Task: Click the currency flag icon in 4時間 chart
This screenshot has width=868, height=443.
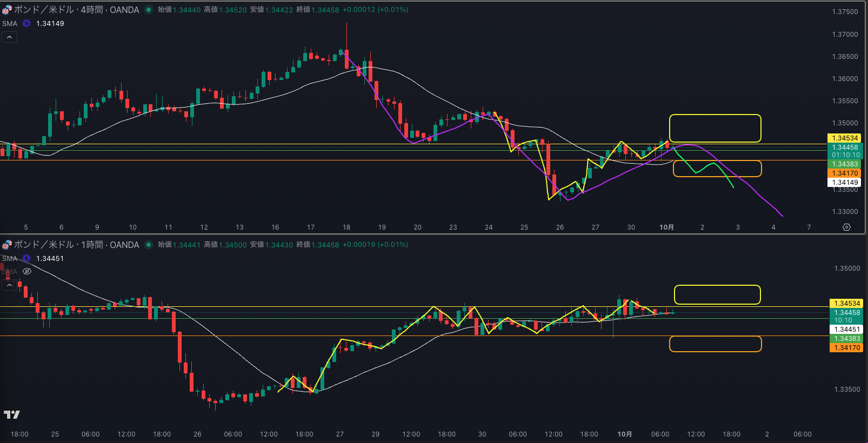Action: click(7, 10)
